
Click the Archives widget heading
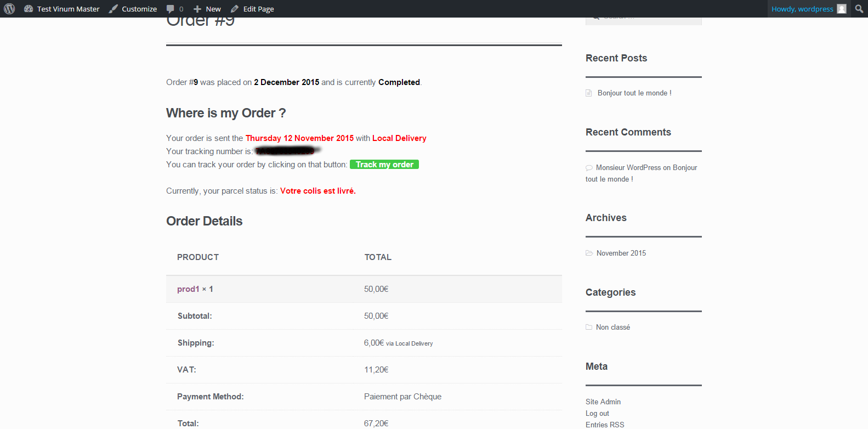click(606, 218)
